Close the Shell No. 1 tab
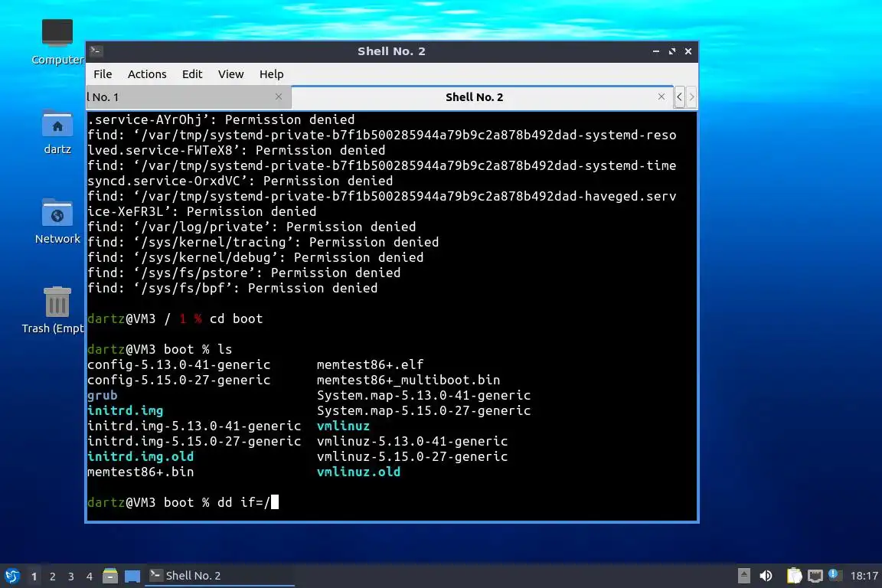This screenshot has height=588, width=882. coord(279,96)
